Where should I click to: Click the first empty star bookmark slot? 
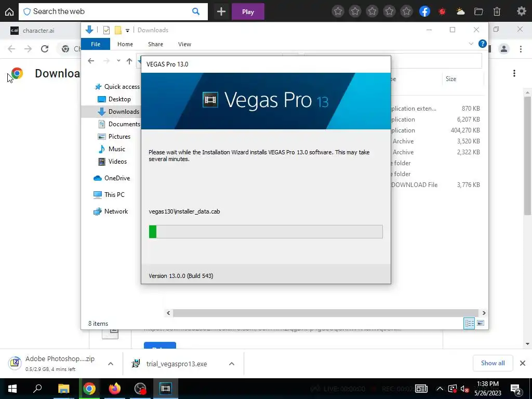click(x=338, y=11)
